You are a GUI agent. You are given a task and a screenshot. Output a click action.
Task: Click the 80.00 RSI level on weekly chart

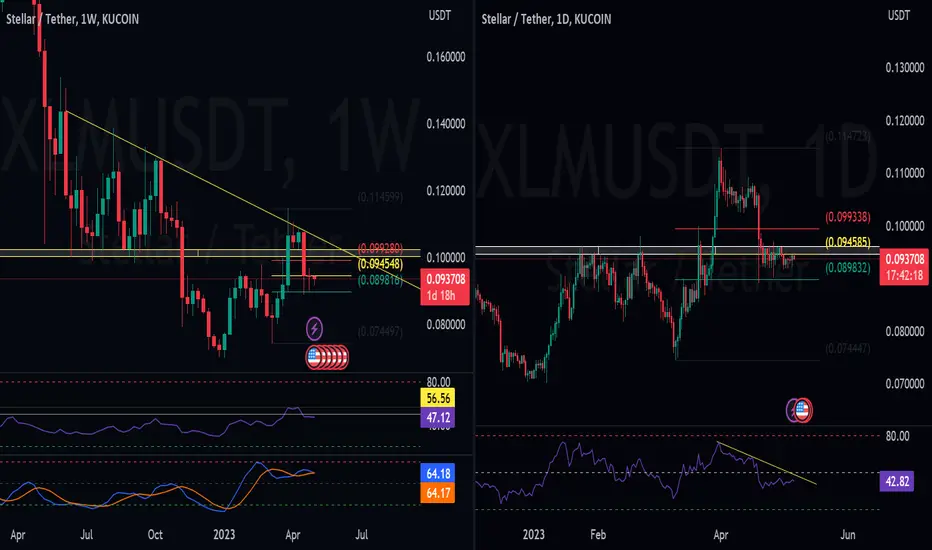438,382
